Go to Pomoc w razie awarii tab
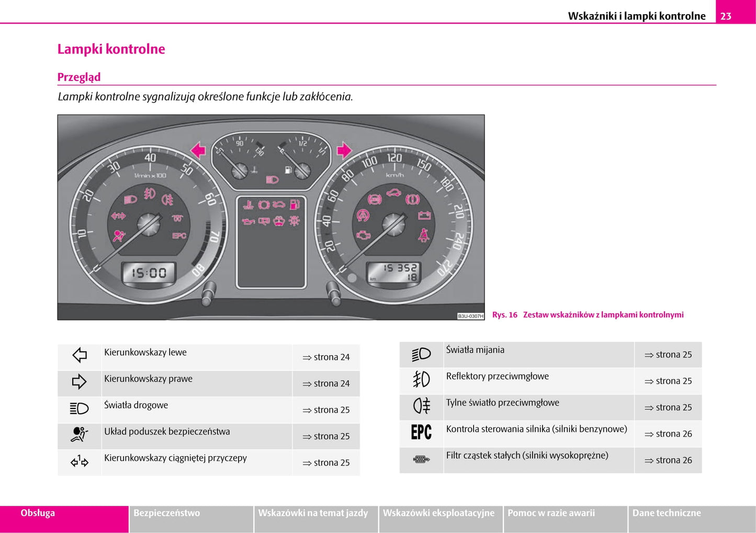Image resolution: width=756 pixels, height=533 pixels. pyautogui.click(x=551, y=513)
